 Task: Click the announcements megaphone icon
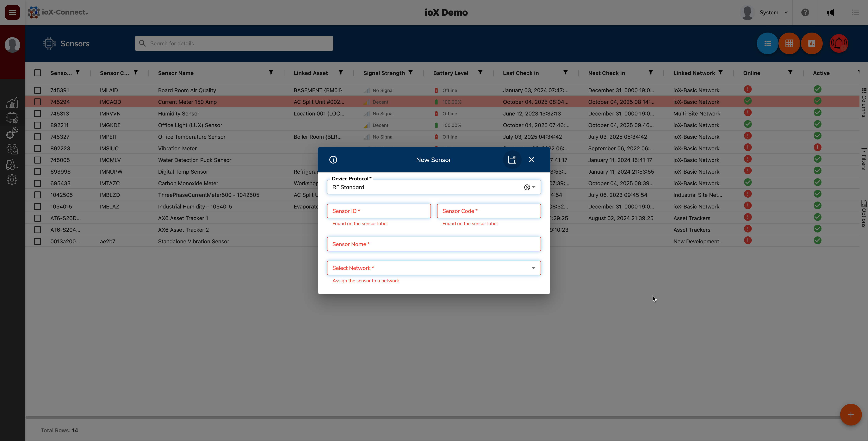pos(830,12)
